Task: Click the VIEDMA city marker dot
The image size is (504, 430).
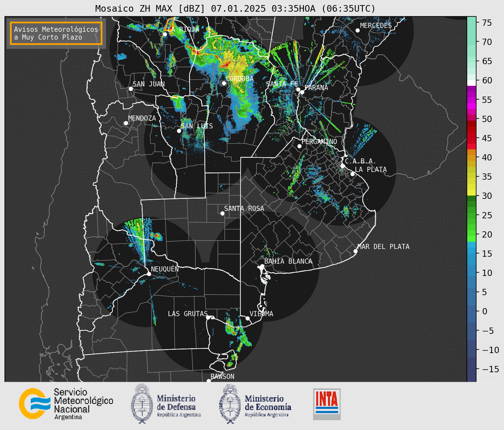Action: coord(248,318)
